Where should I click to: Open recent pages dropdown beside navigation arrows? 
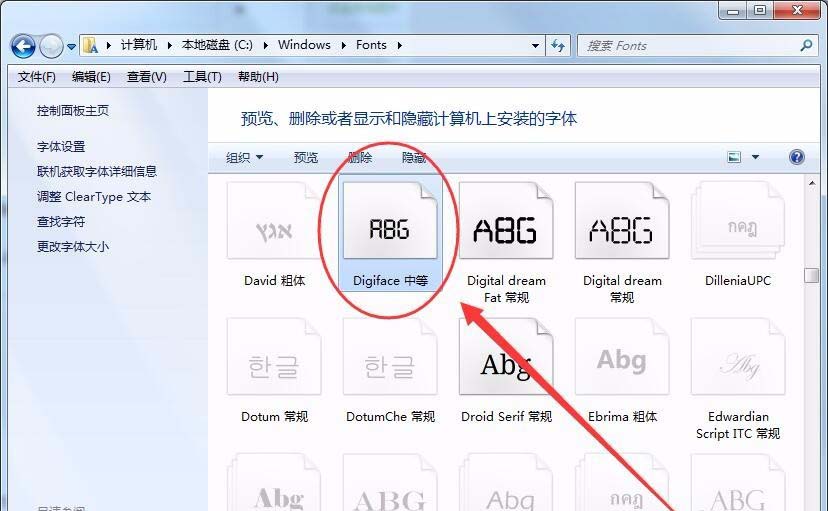tap(71, 46)
